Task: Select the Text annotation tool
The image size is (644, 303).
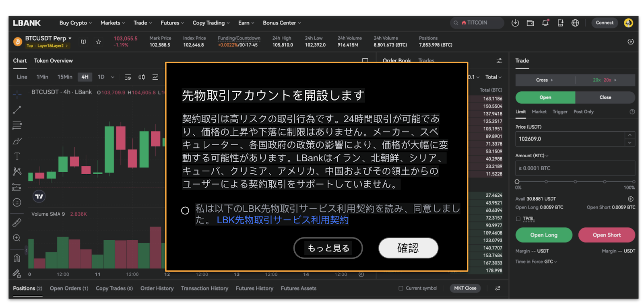Action: pyautogui.click(x=17, y=156)
